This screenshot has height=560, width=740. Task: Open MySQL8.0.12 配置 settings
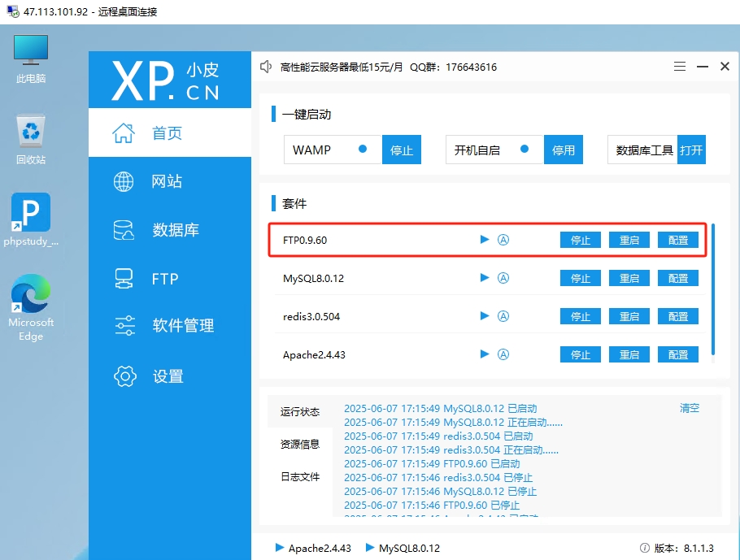(678, 278)
